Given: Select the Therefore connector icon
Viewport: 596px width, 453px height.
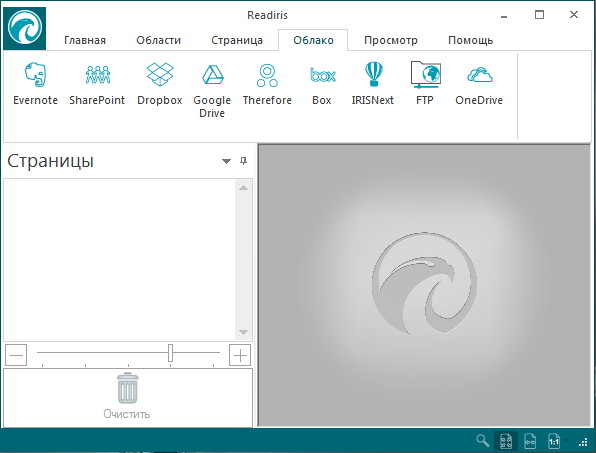Looking at the screenshot, I should coord(267,84).
